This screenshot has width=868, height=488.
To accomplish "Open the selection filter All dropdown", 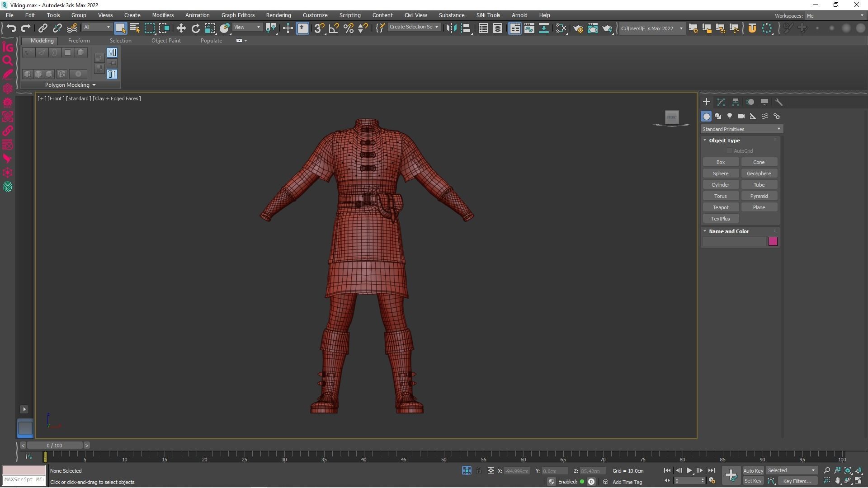I will pos(97,27).
